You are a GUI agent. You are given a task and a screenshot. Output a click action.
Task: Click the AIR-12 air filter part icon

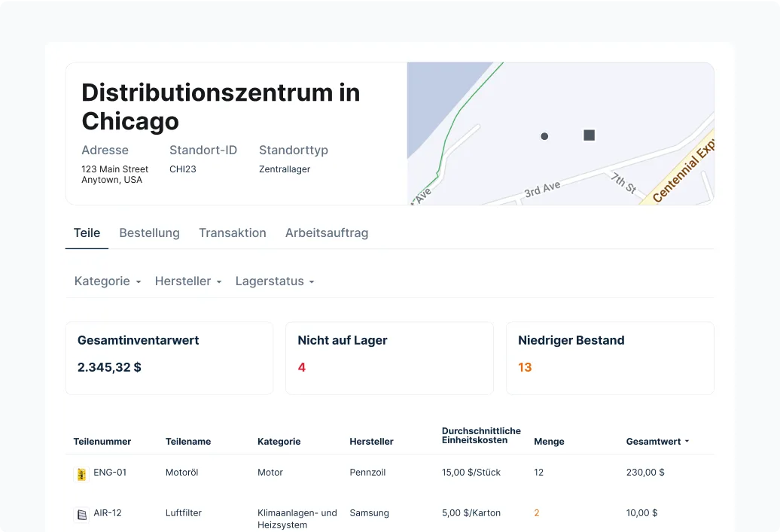[x=81, y=515]
